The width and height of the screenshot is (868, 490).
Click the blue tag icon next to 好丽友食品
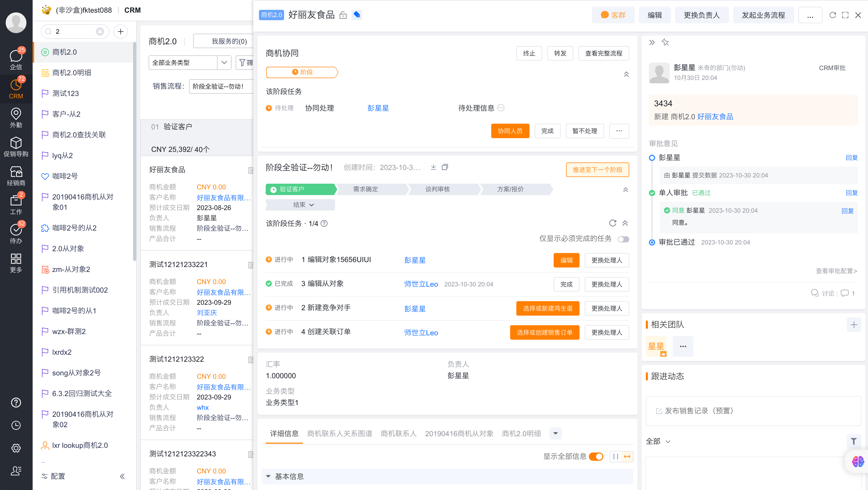[x=357, y=15]
